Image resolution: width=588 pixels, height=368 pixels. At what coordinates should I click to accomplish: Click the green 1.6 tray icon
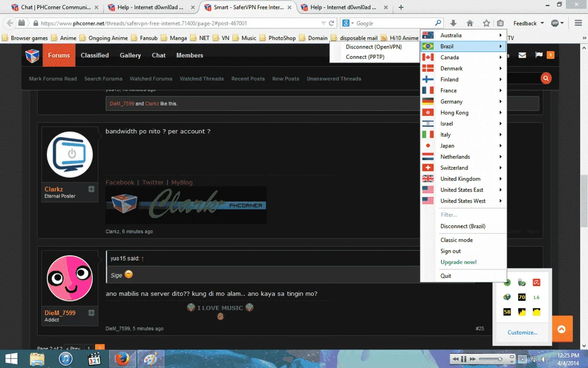[537, 297]
